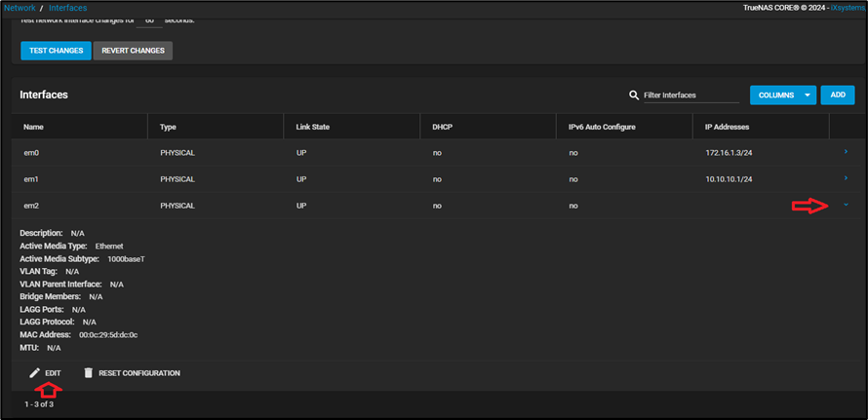Image resolution: width=868 pixels, height=420 pixels.
Task: Expand the em1 interface row chevron
Action: point(846,178)
